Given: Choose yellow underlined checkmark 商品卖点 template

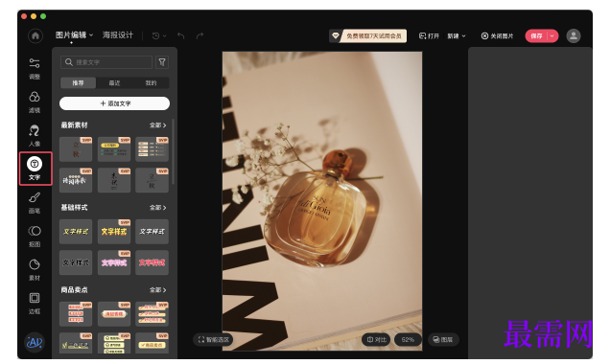Looking at the screenshot, I should tap(76, 343).
